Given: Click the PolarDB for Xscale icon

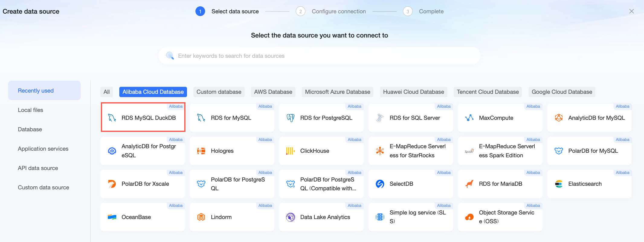Looking at the screenshot, I should click(x=112, y=184).
